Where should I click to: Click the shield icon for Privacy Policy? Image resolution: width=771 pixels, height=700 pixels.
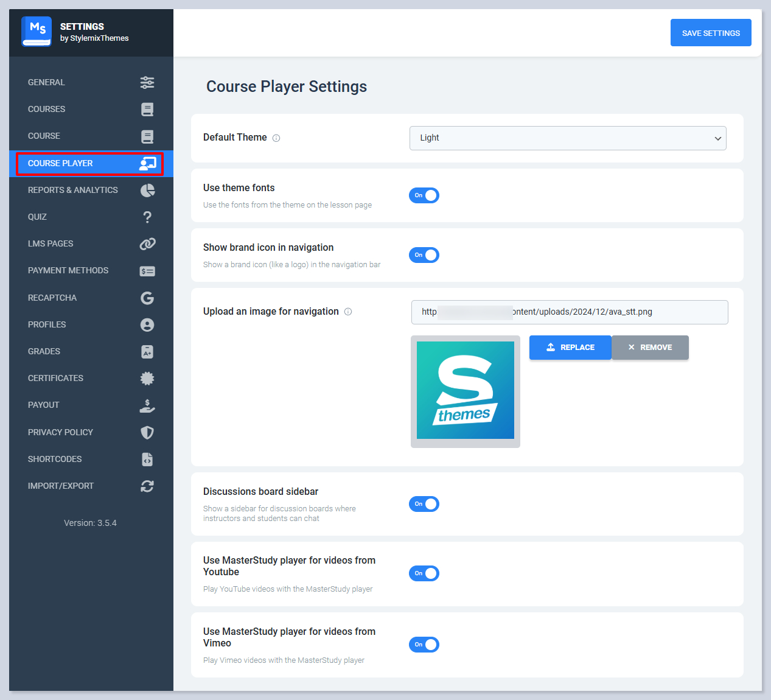point(147,433)
